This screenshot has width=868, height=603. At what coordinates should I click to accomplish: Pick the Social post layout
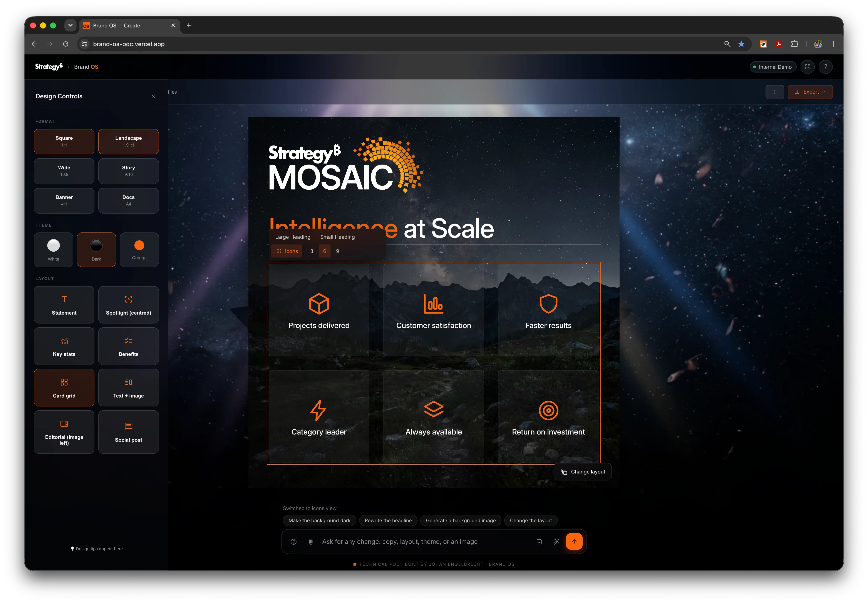(128, 432)
